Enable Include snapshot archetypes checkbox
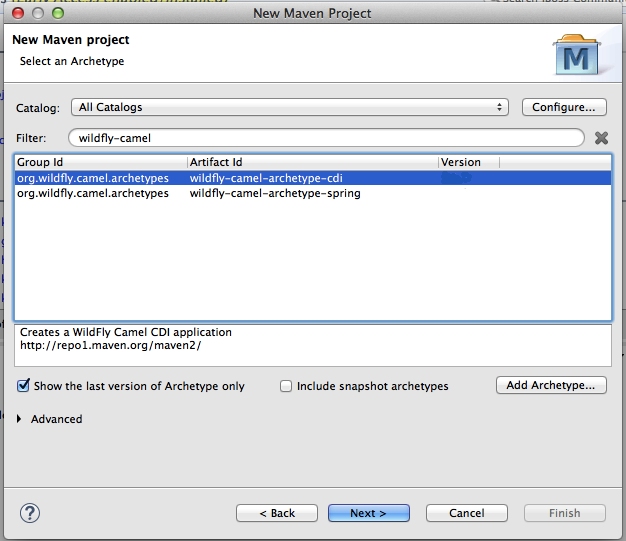 286,386
